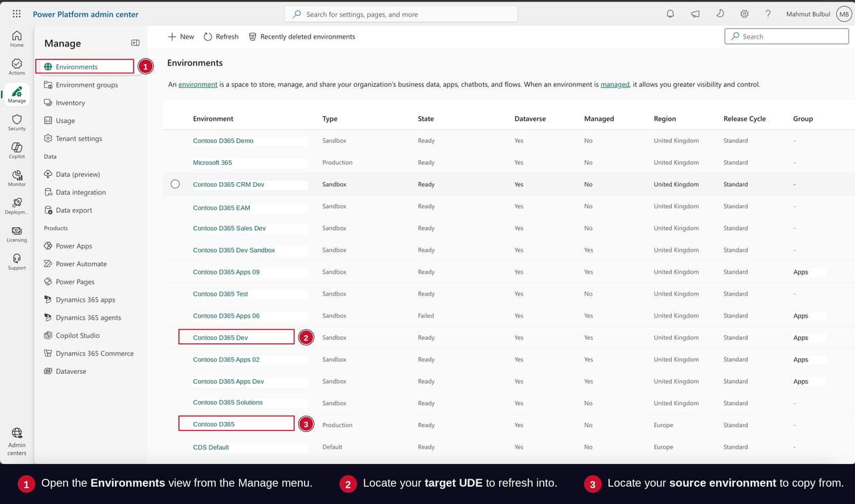The image size is (855, 504).
Task: Open Contoso D365 Apps 09 environment
Action: [x=226, y=272]
